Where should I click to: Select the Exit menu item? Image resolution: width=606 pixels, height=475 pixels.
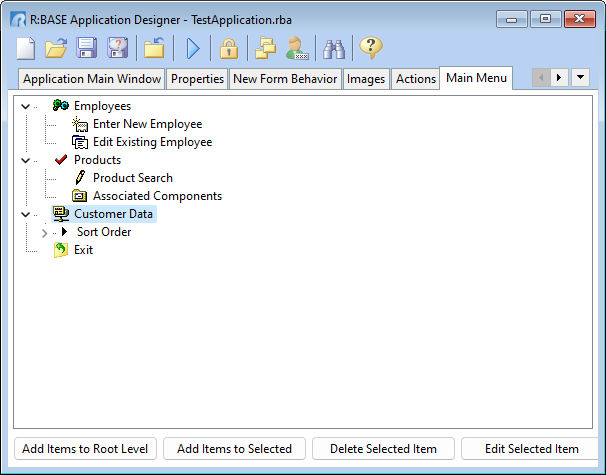coord(83,250)
